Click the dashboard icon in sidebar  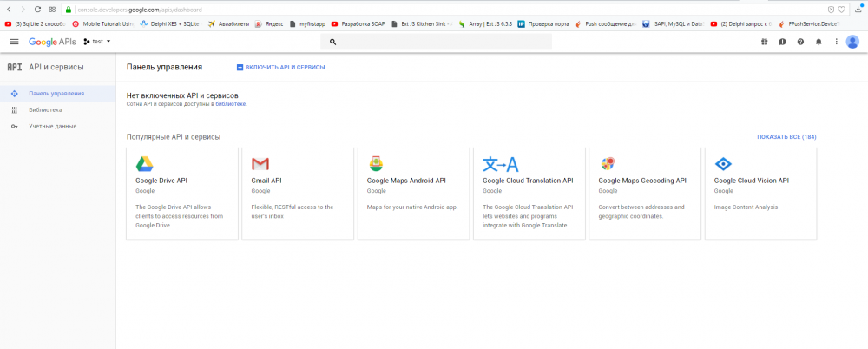(15, 94)
